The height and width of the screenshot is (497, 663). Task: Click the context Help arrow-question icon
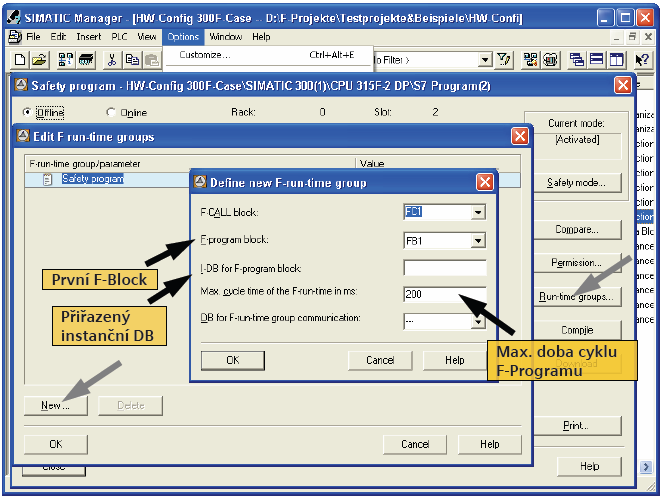pos(642,60)
